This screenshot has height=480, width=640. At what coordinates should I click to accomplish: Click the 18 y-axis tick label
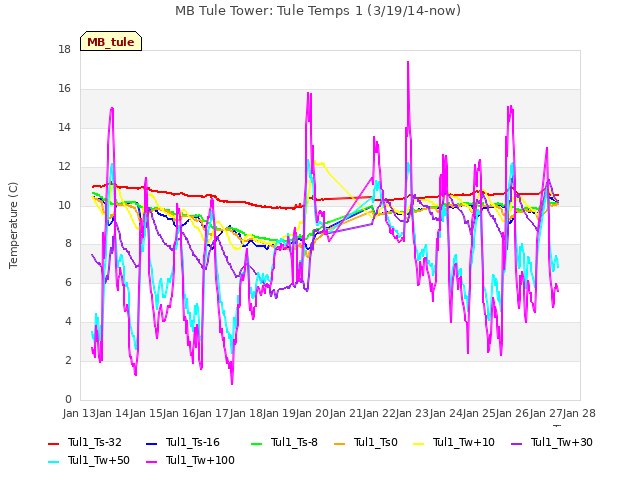click(64, 50)
